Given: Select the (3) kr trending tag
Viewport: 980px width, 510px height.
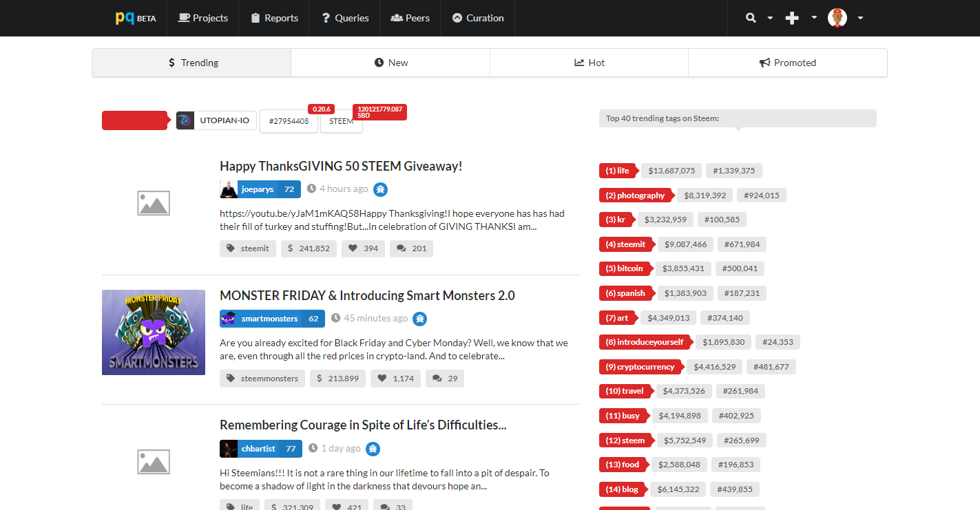Looking at the screenshot, I should pyautogui.click(x=616, y=220).
